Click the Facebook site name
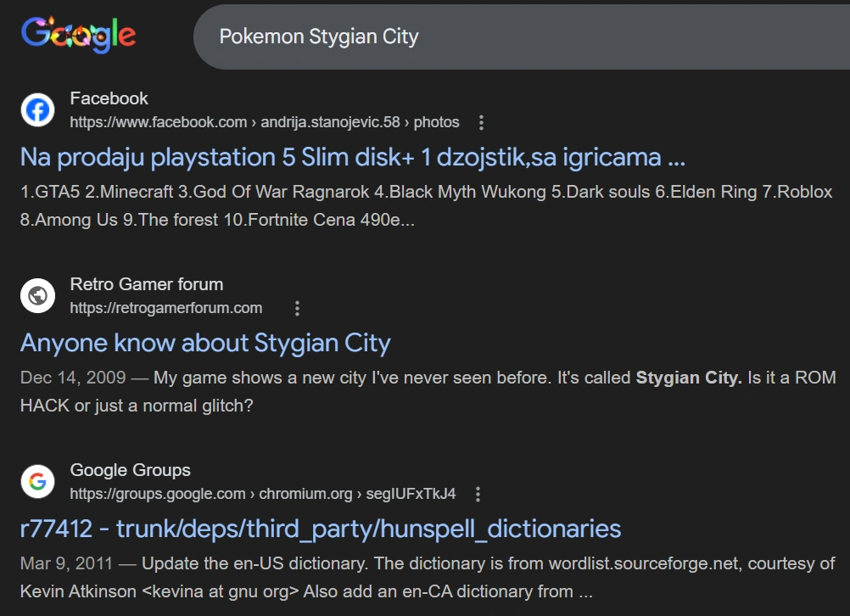 109,98
